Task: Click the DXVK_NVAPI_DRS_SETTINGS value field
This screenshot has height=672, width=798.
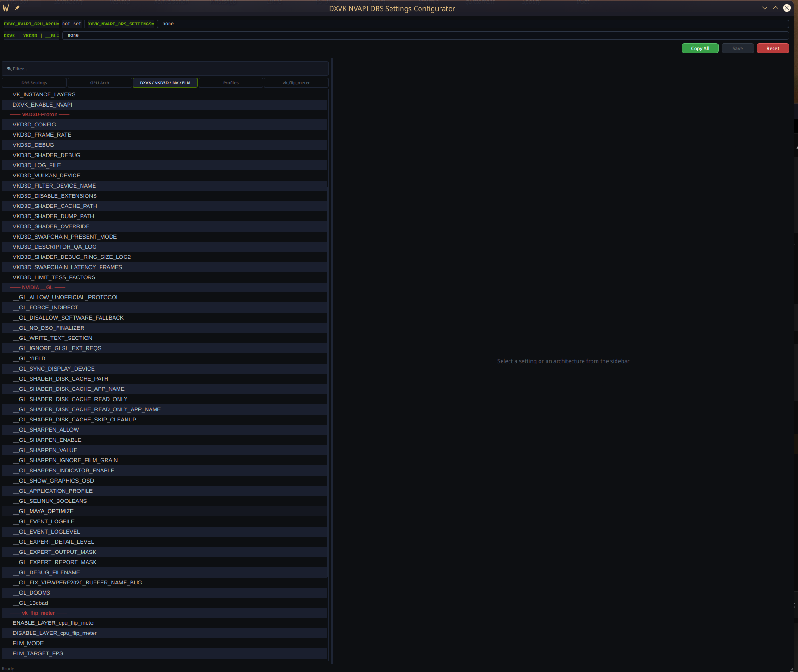Action: point(473,24)
